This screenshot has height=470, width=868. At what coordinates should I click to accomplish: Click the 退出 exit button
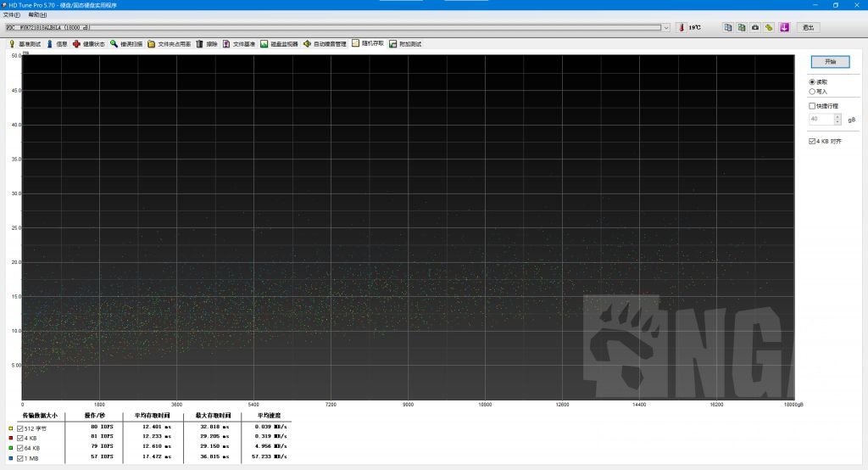(x=808, y=27)
